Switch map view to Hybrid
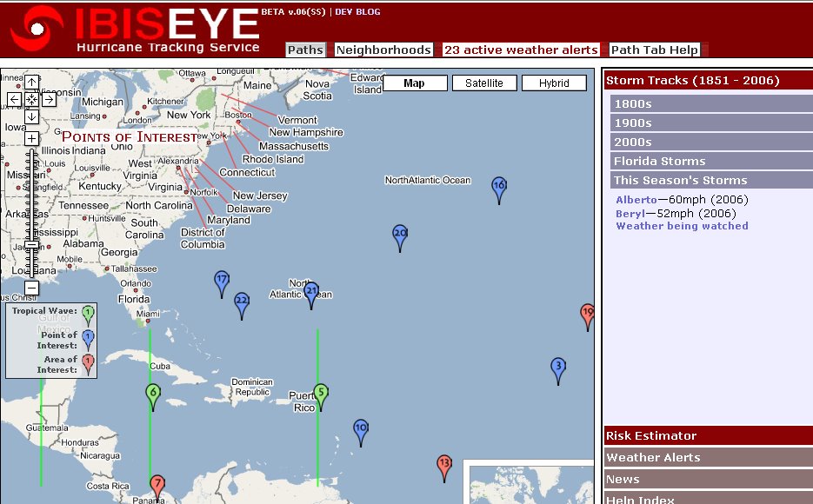This screenshot has width=813, height=504. click(x=554, y=83)
